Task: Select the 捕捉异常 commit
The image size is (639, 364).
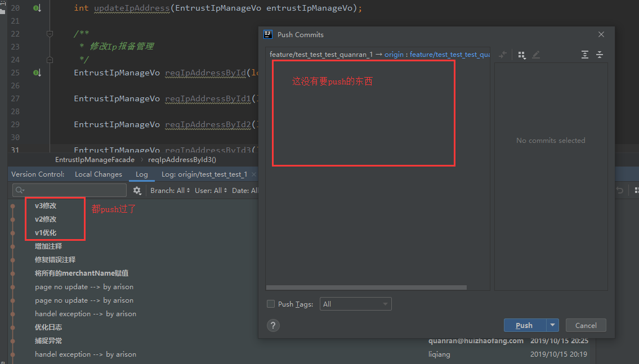Action: pyautogui.click(x=48, y=340)
